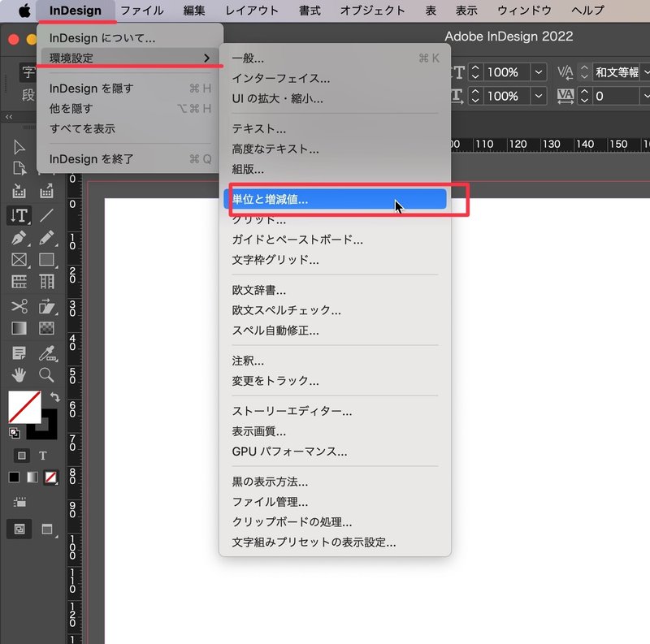650x644 pixels.
Task: Open the 編集 menu
Action: [194, 11]
